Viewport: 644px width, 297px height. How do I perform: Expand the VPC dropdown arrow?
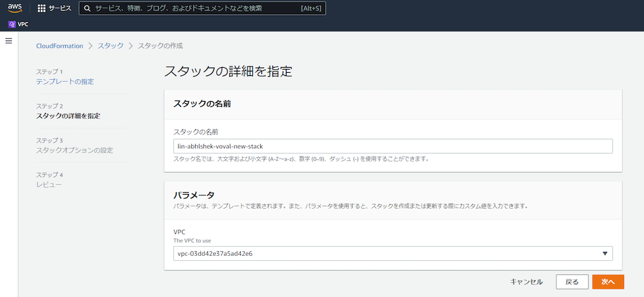[605, 253]
